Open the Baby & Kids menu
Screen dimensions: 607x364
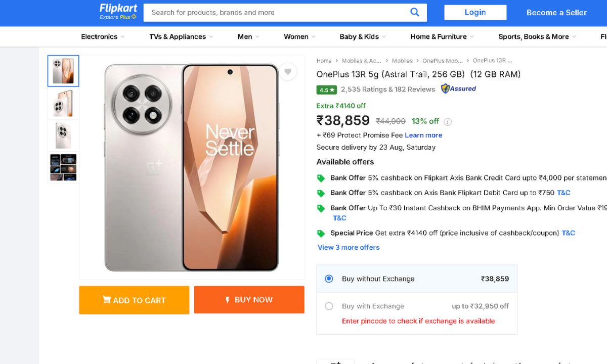363,36
